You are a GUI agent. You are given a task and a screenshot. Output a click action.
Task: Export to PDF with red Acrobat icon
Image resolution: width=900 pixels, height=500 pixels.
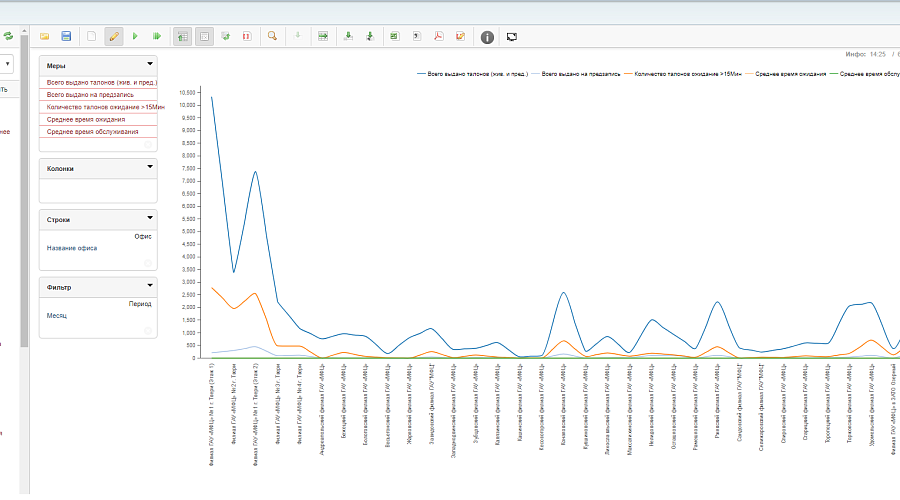click(x=439, y=36)
